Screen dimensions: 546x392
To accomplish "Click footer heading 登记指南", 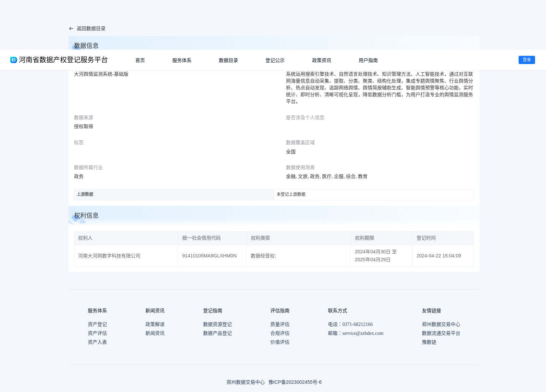I will coord(213,311).
